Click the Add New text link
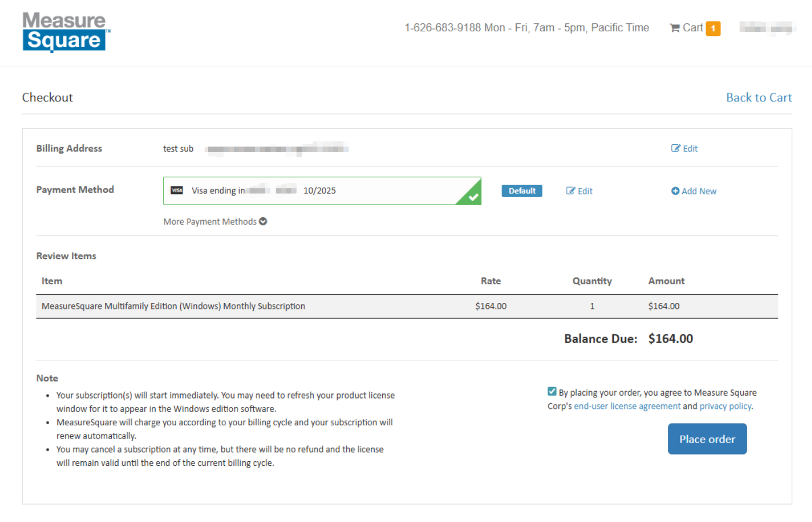This screenshot has height=522, width=812. coord(699,191)
